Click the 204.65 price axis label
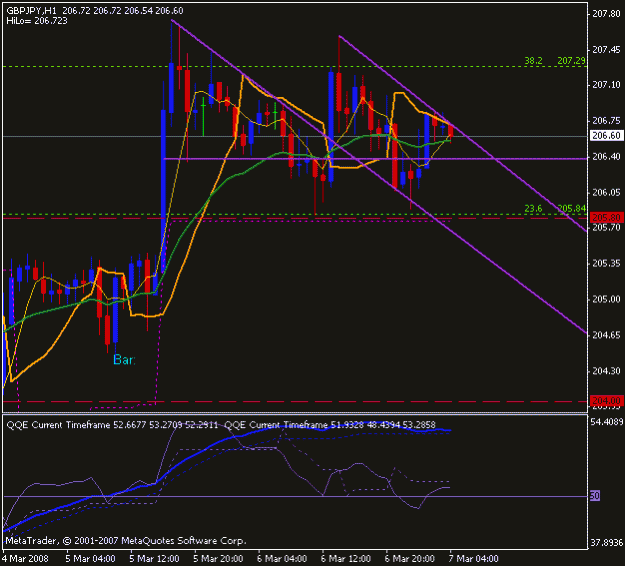This screenshot has height=566, width=625. (x=606, y=335)
